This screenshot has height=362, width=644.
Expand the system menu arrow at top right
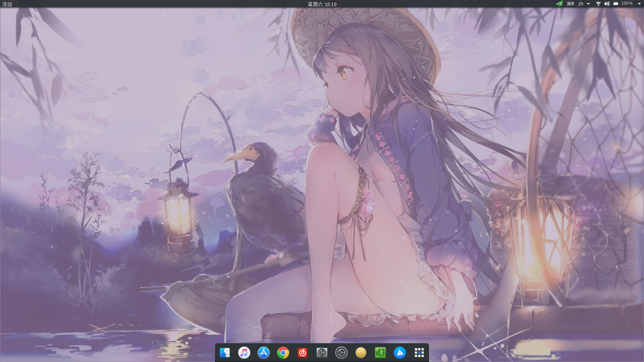coord(638,4)
